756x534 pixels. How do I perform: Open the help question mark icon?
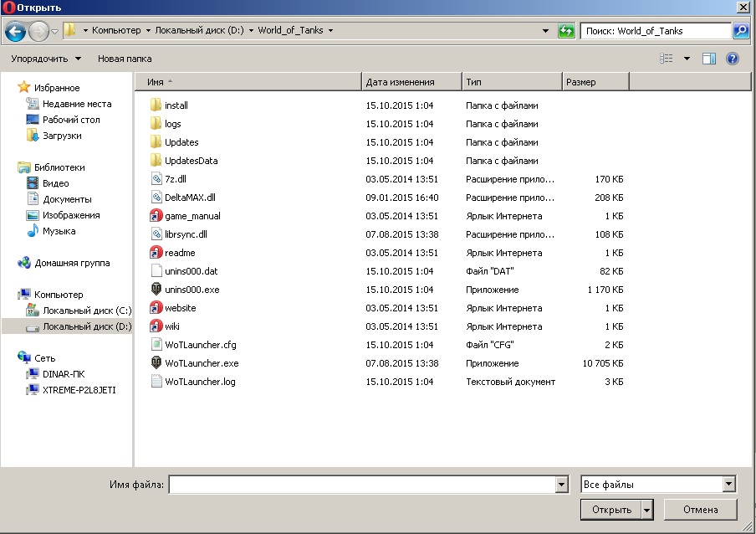[x=733, y=59]
